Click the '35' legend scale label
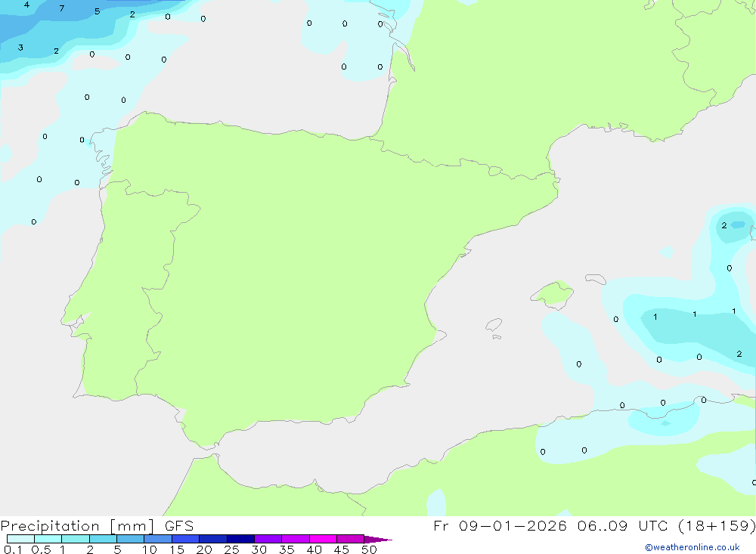 pos(287,549)
